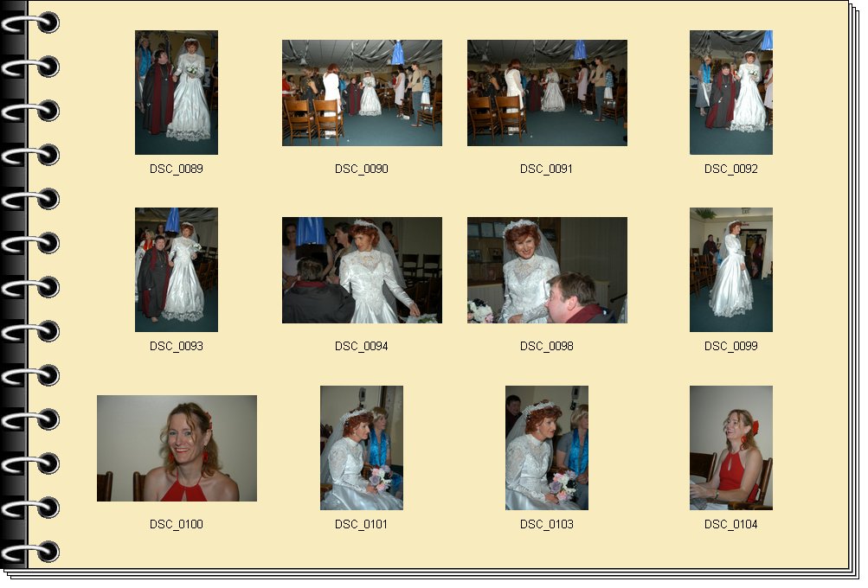Click the caption DSC_0098
The height and width of the screenshot is (588, 868).
(547, 346)
